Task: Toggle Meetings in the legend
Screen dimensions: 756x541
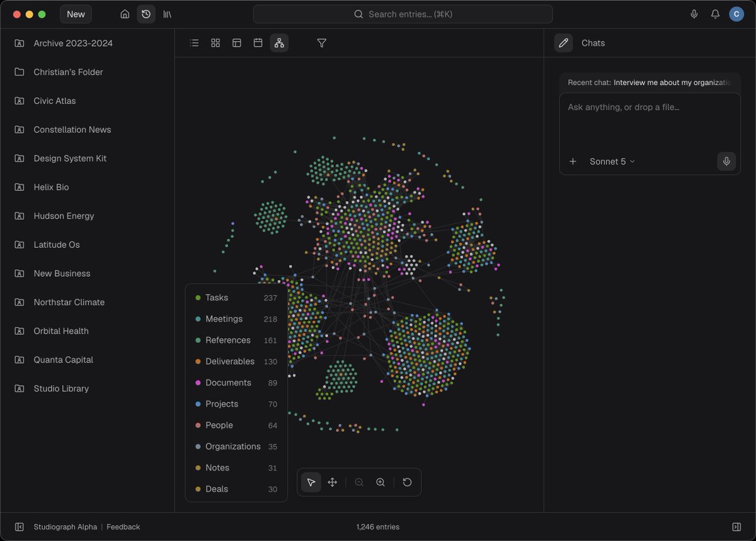Action: 236,319
